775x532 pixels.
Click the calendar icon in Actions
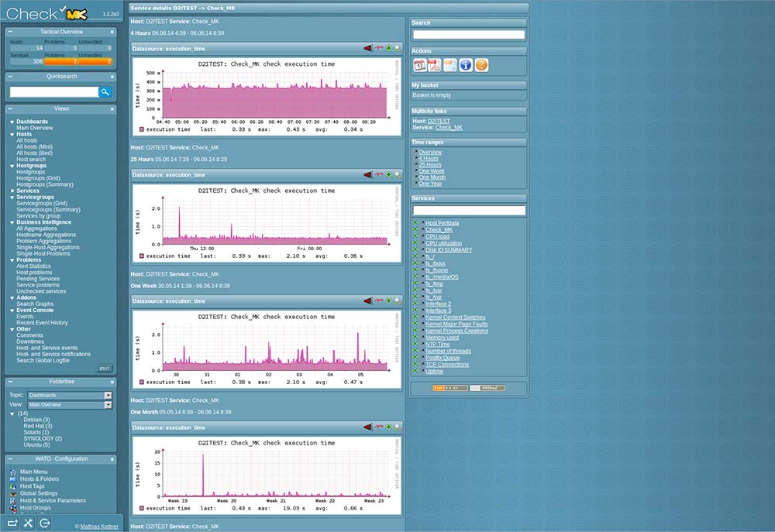[x=419, y=65]
